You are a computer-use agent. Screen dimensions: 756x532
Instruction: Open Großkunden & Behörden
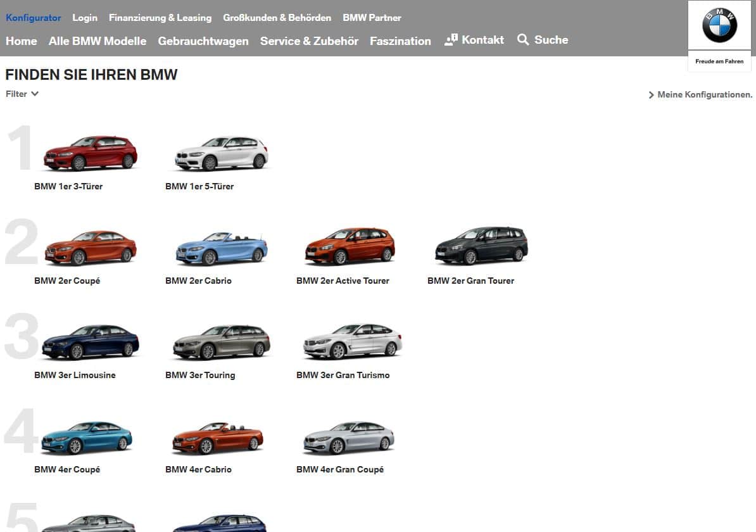[x=277, y=18]
